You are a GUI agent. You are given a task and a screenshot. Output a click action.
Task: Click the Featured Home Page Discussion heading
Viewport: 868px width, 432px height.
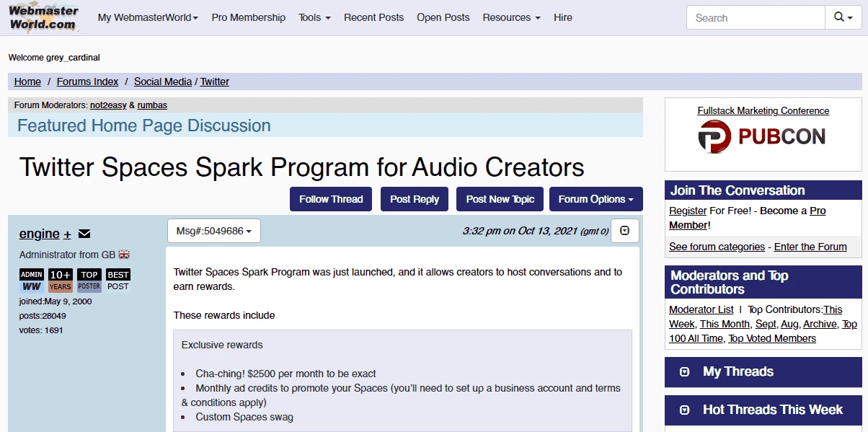[x=144, y=125]
